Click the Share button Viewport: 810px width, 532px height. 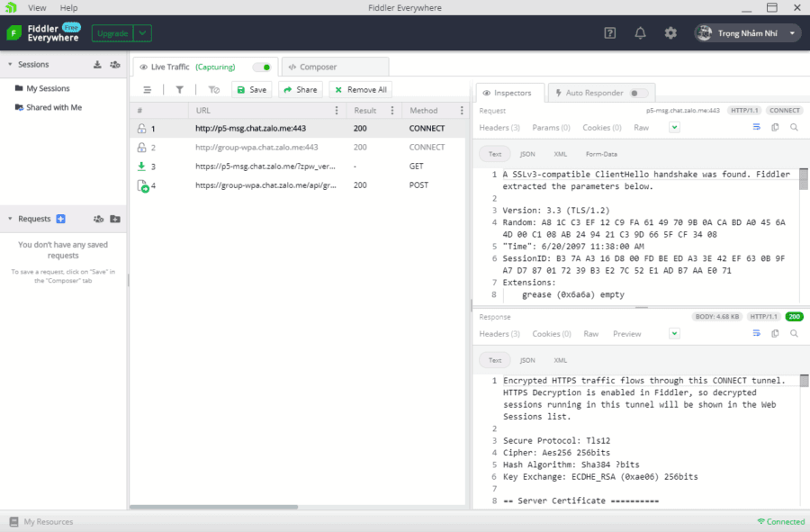tap(300, 90)
